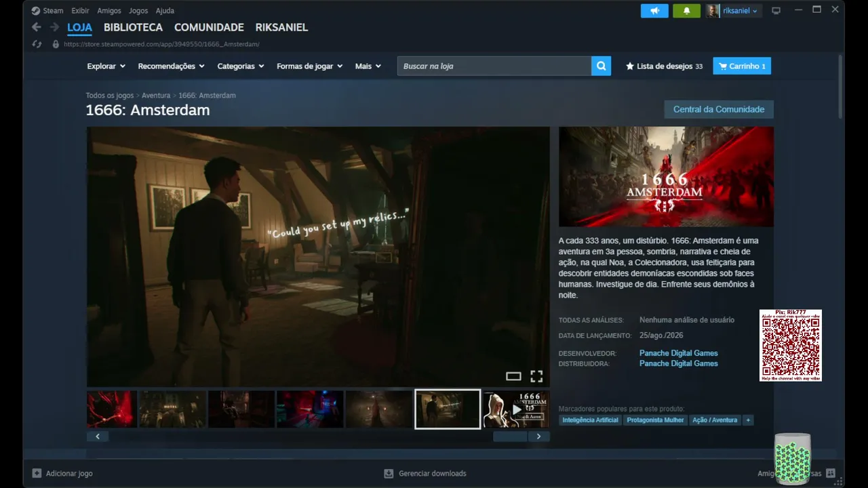Select the Protagonista Mulher tag

pyautogui.click(x=655, y=420)
